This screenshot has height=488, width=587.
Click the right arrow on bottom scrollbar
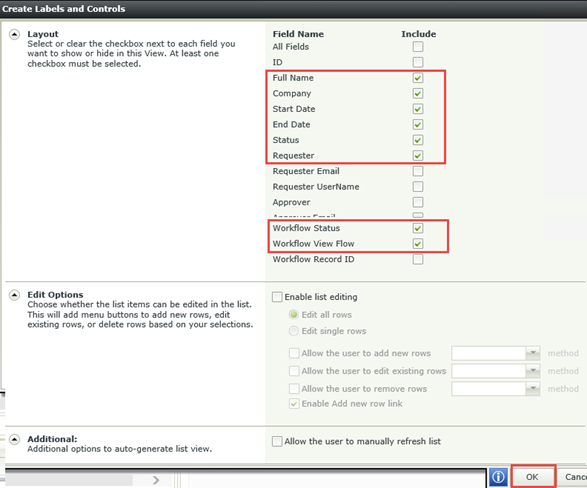[x=156, y=480]
